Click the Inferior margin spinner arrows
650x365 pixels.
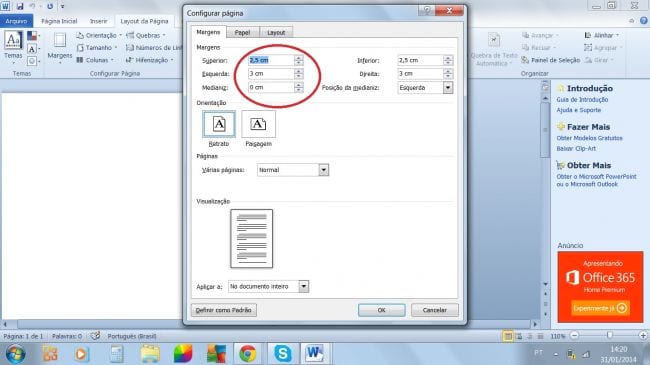(448, 60)
